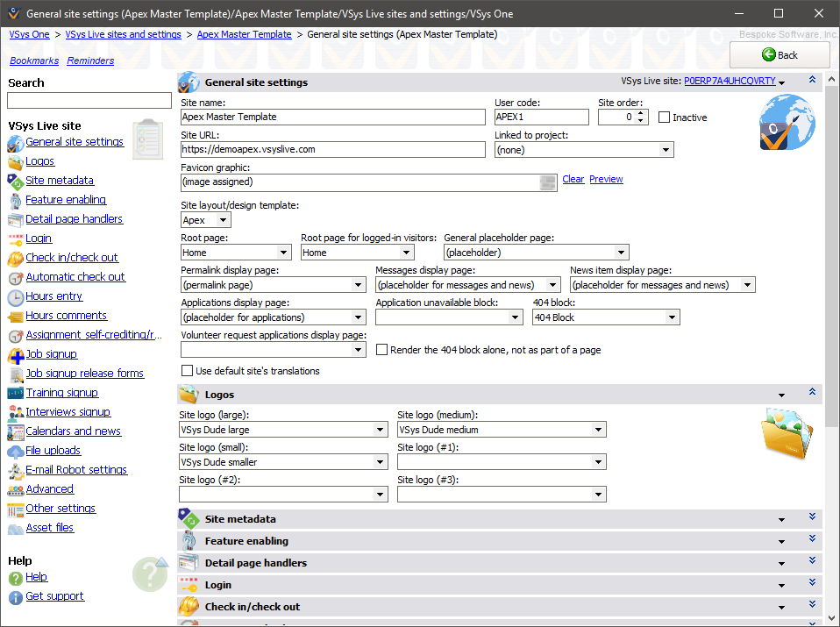Viewport: 840px width, 627px height.
Task: Click the Job signup icon in sidebar
Action: point(15,355)
